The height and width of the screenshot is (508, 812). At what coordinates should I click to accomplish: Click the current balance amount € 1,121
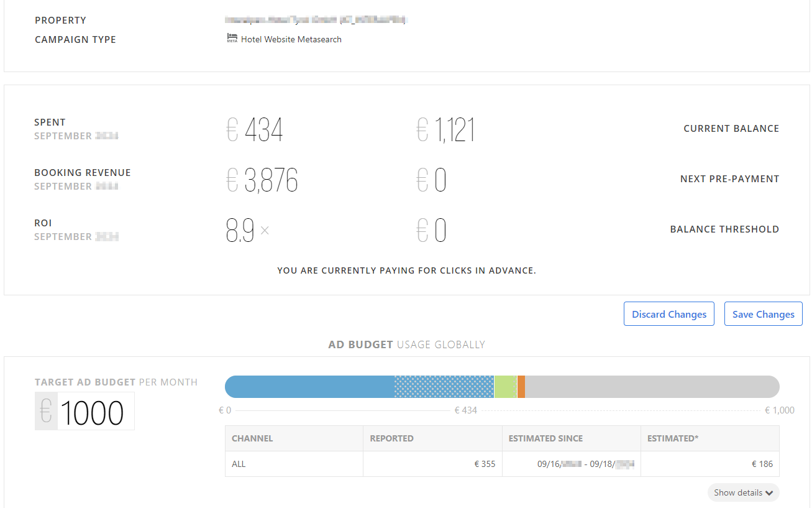point(445,130)
